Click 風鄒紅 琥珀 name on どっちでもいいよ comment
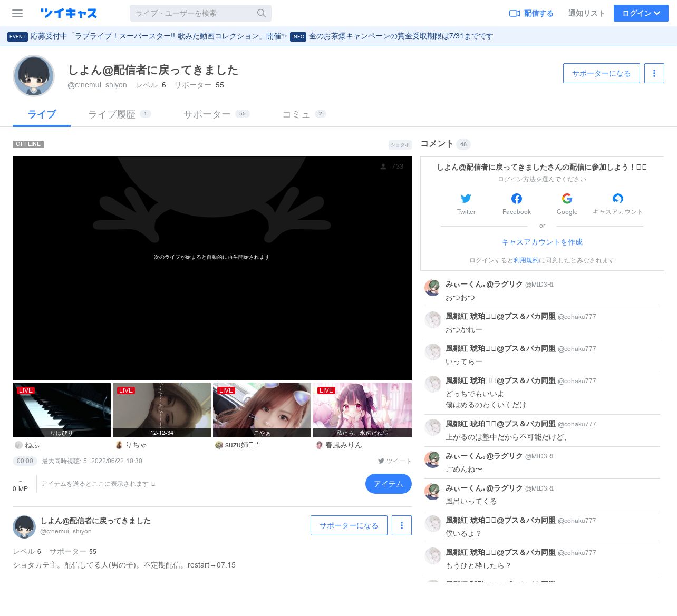 (x=500, y=380)
